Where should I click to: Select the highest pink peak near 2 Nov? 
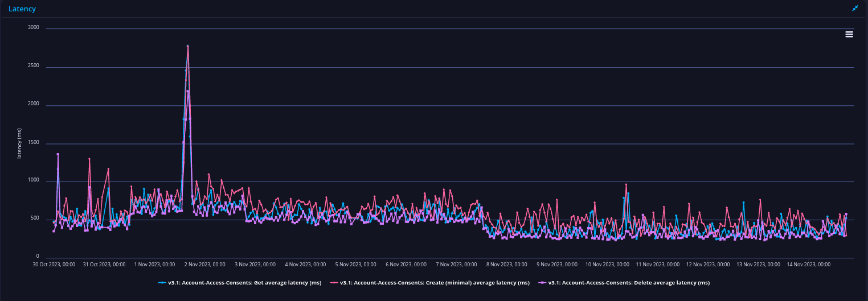[187, 46]
